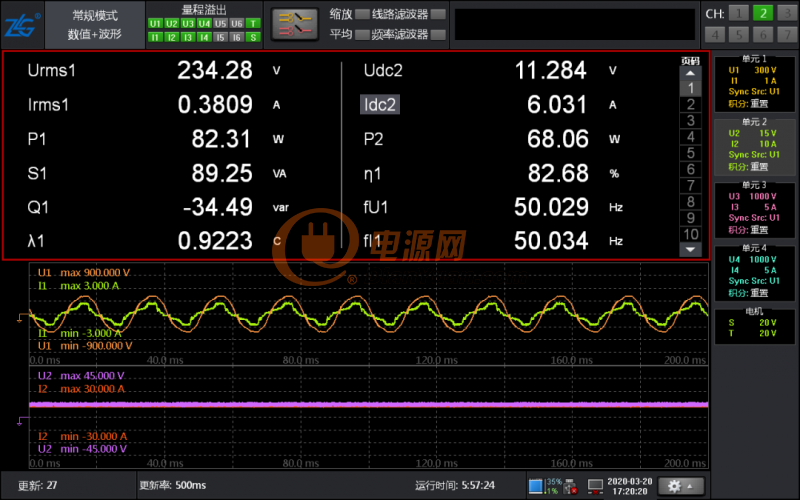Click the network connection monitor icon

point(596,487)
